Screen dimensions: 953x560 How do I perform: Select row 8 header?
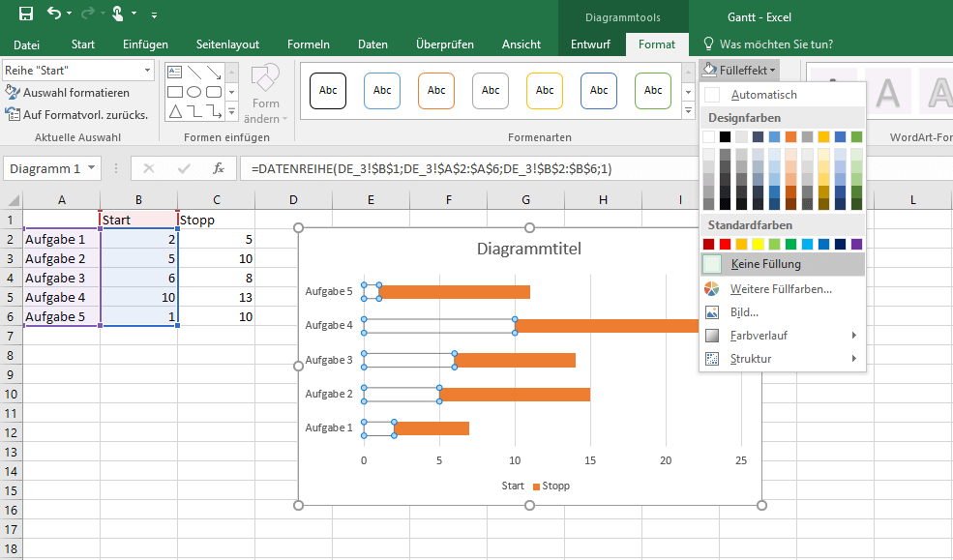(11, 355)
